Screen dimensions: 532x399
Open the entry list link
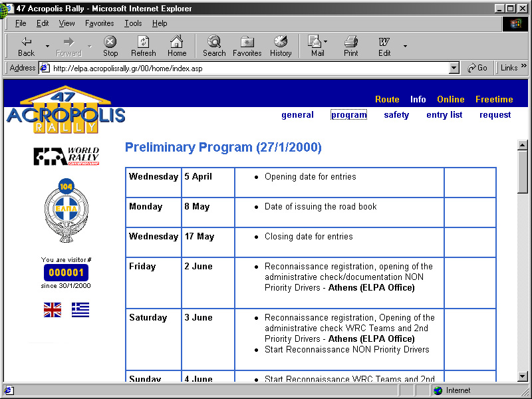(x=444, y=115)
